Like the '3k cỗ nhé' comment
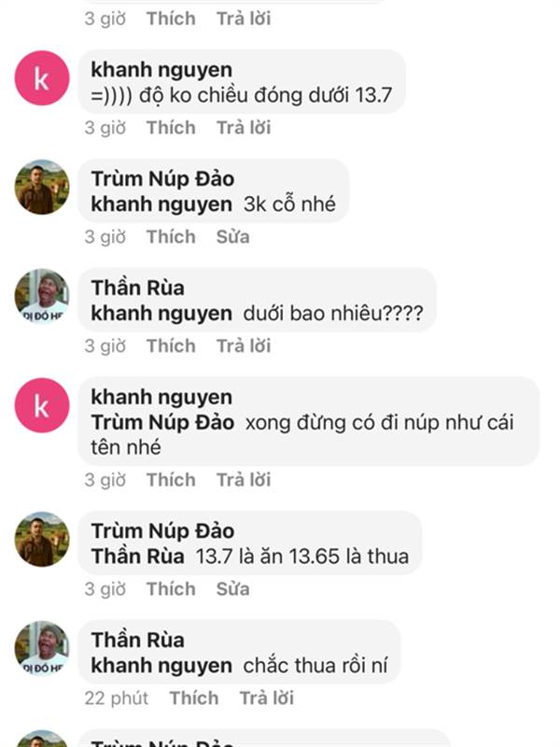 (x=171, y=237)
